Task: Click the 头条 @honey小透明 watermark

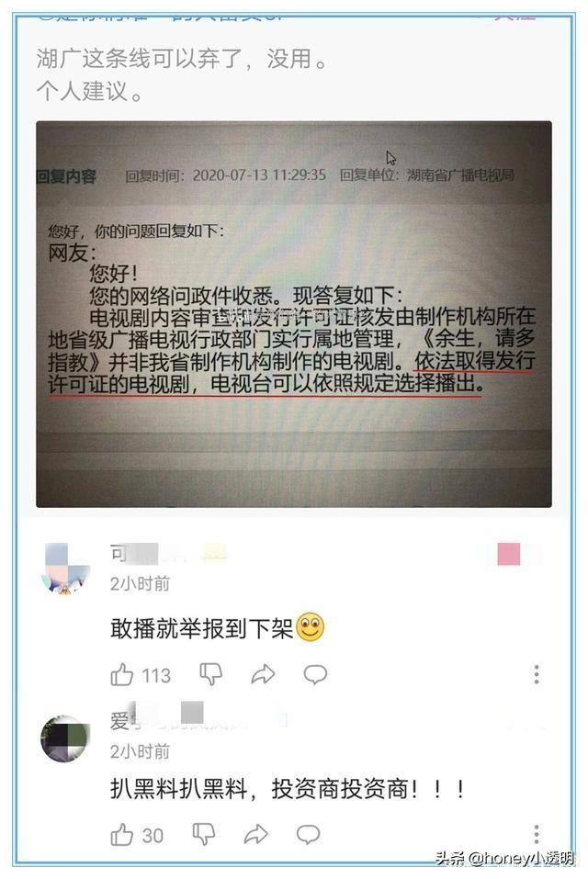Action: (x=505, y=858)
